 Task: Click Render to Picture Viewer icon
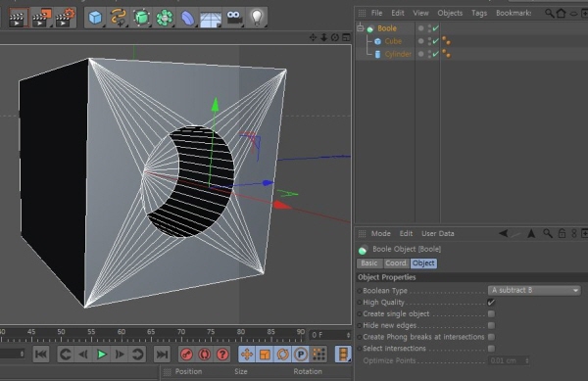click(x=41, y=18)
